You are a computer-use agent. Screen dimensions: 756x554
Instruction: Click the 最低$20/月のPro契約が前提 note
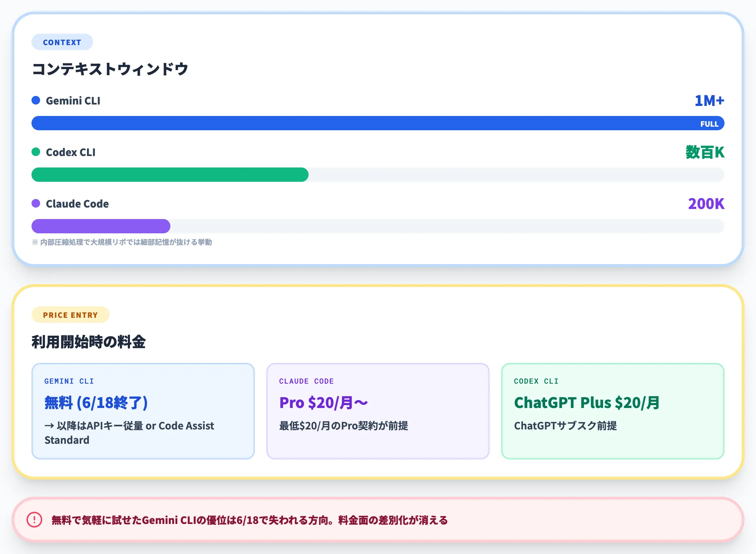(344, 426)
